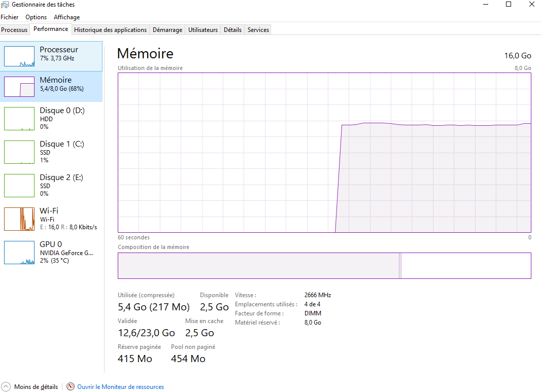Open Disque 1 (C:) SSD performance graph

pos(51,152)
